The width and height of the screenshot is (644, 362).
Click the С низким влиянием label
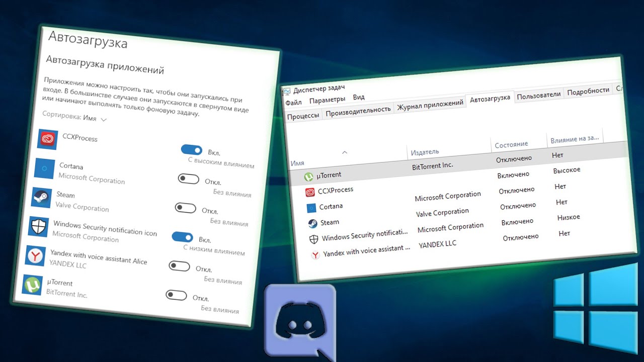tap(214, 250)
